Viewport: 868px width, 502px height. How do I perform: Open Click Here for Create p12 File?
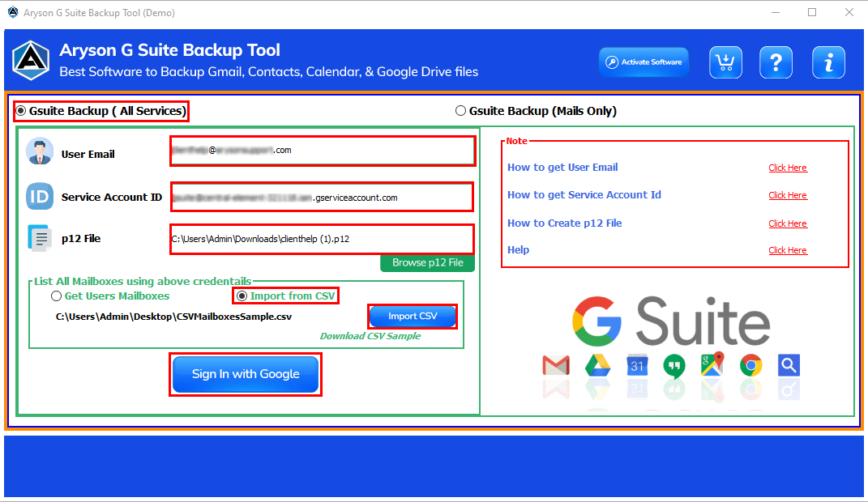click(788, 224)
